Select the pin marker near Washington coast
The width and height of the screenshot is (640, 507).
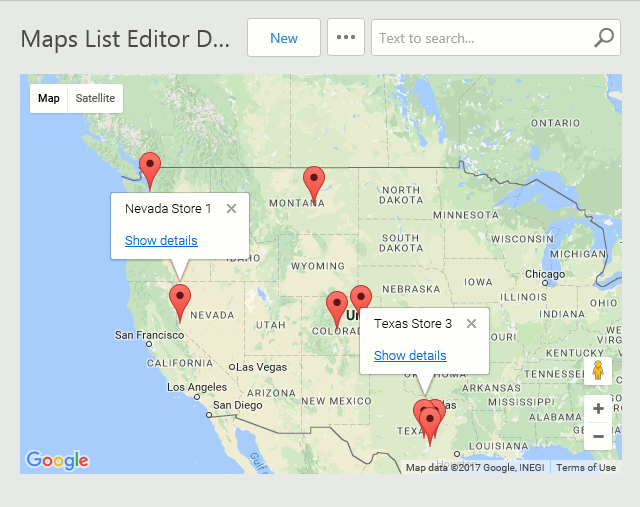150,169
